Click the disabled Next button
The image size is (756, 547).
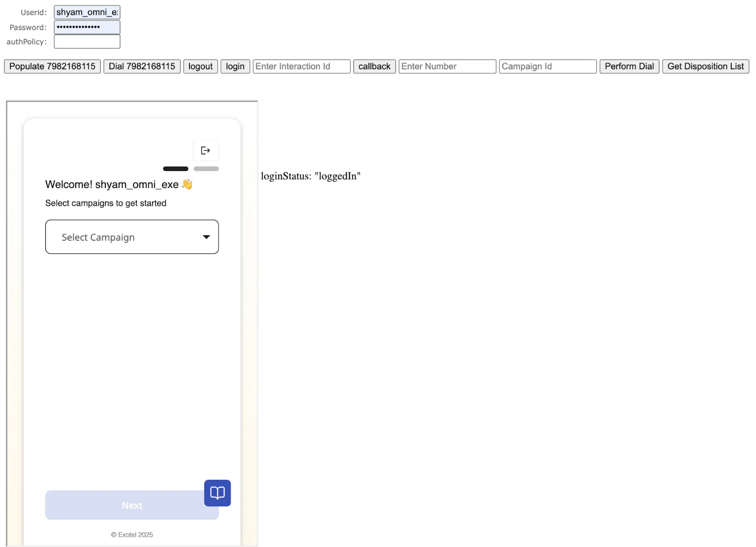click(132, 505)
